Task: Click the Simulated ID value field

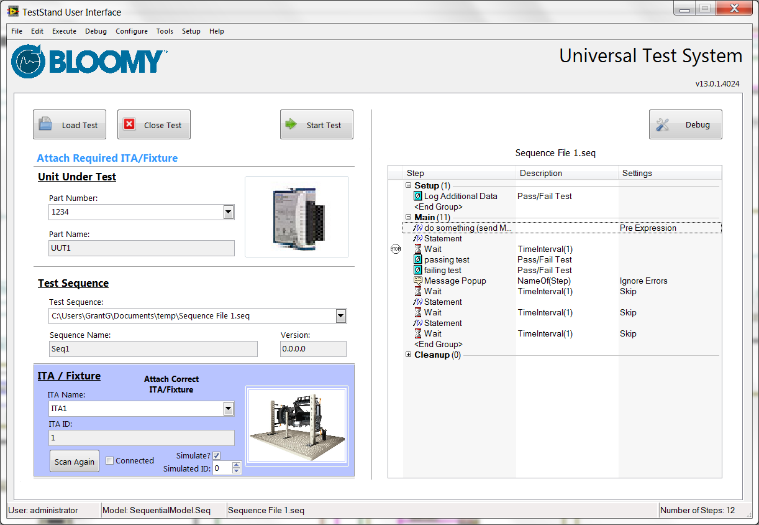Action: coord(222,468)
